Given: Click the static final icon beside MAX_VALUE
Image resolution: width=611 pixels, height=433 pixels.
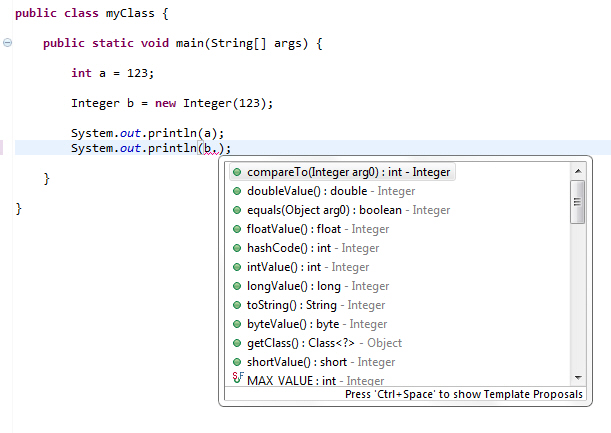Looking at the screenshot, I should pos(238,378).
